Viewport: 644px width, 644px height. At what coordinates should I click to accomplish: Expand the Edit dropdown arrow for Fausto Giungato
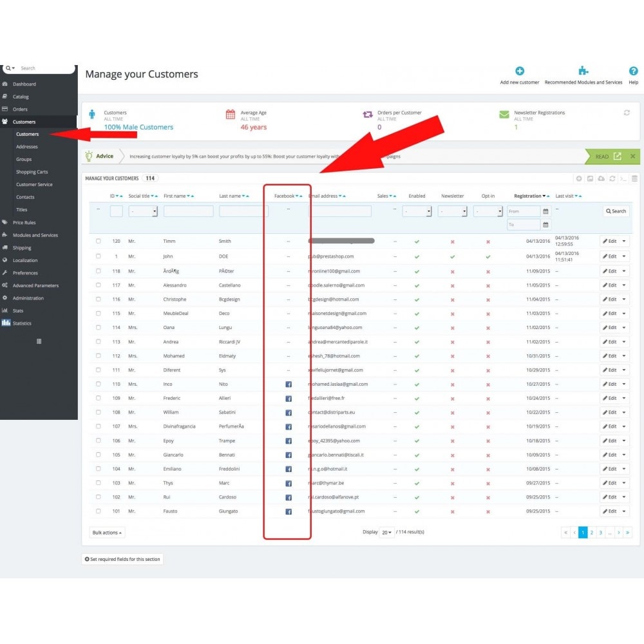(624, 511)
